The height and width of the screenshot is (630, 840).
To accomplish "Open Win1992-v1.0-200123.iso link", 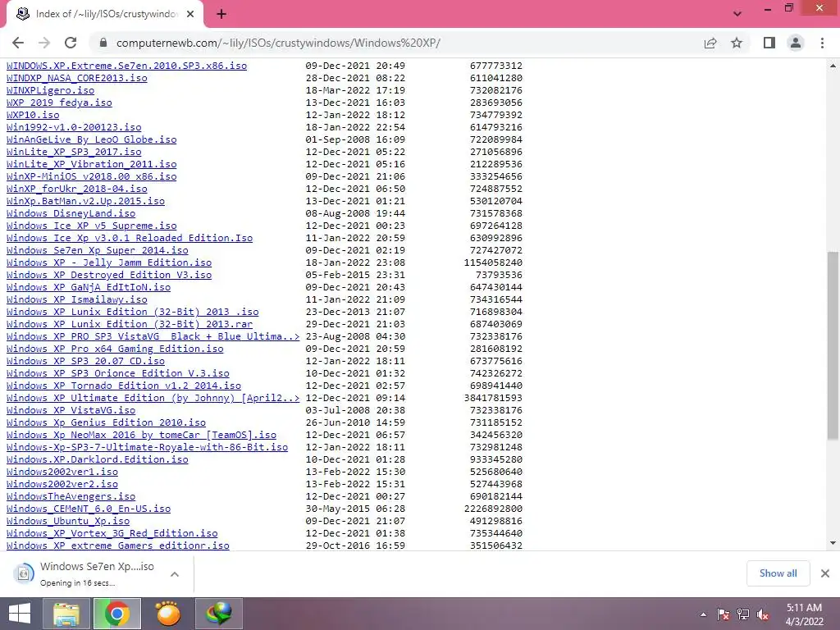I will pyautogui.click(x=74, y=127).
